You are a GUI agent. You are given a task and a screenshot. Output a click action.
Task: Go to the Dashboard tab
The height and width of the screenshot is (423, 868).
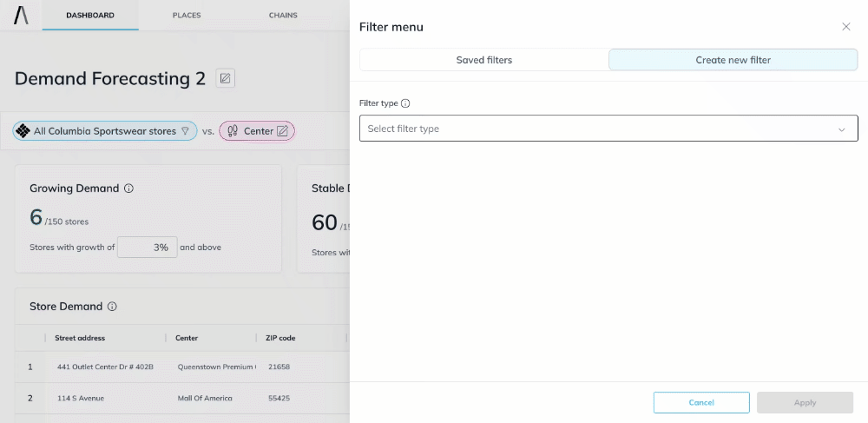click(90, 15)
